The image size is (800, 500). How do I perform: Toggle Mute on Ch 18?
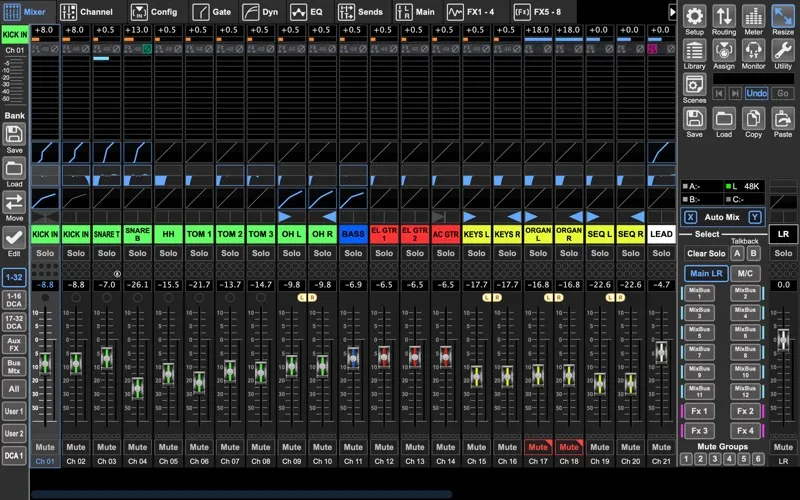click(569, 447)
